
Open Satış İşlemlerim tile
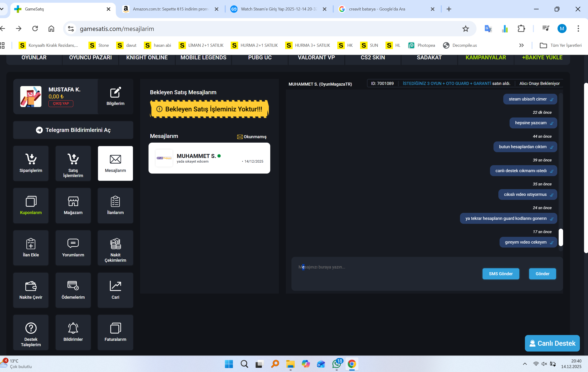click(x=73, y=163)
